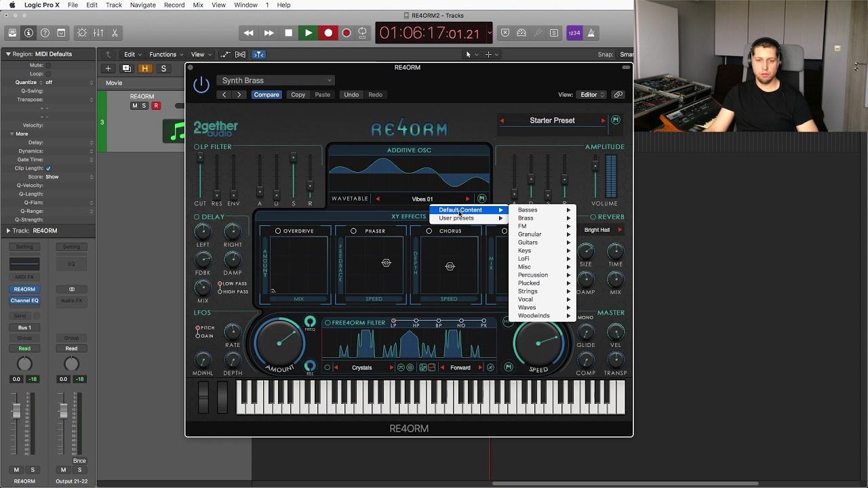This screenshot has width=868, height=488.
Task: Click the add track plus button
Action: [x=108, y=68]
